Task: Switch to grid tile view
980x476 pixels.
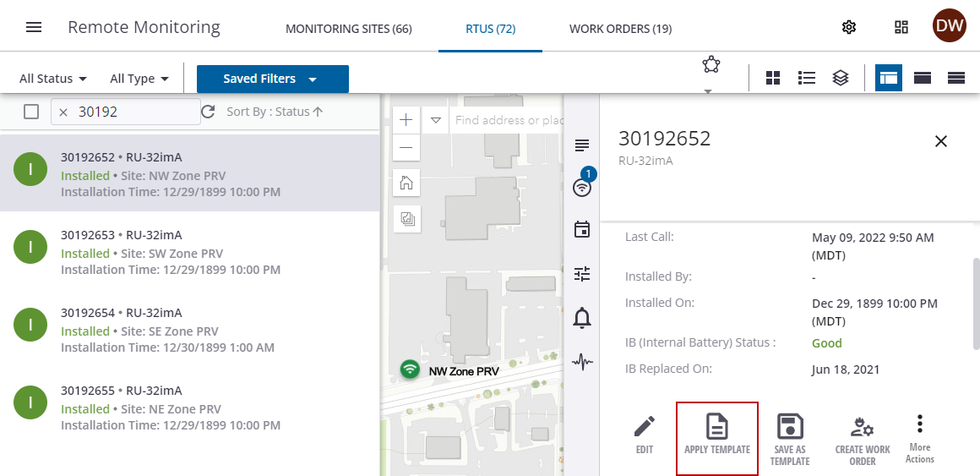Action: pos(773,79)
